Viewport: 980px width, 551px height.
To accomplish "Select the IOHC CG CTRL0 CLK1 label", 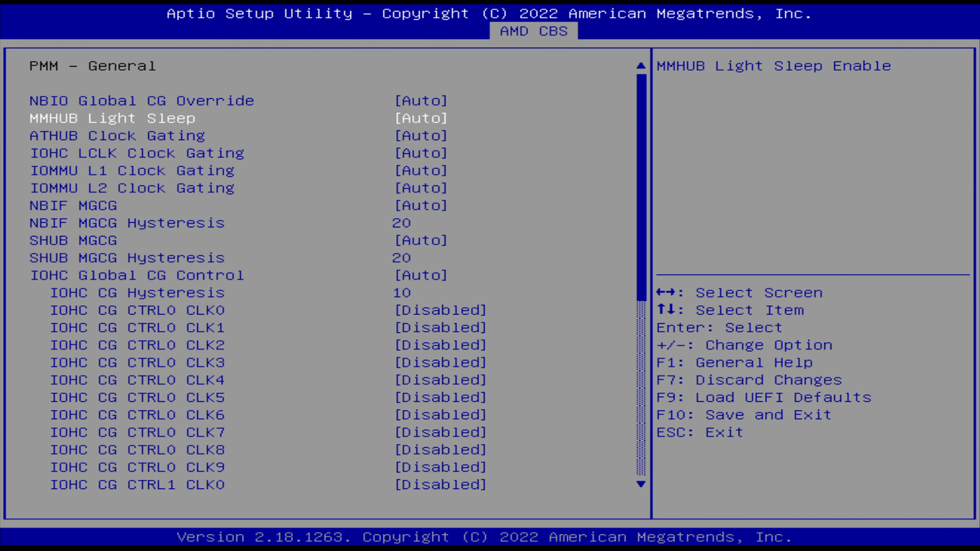I will click(137, 328).
